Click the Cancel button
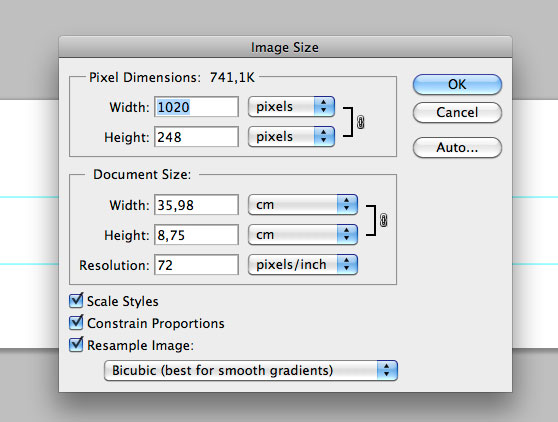The image size is (558, 422). pyautogui.click(x=457, y=112)
